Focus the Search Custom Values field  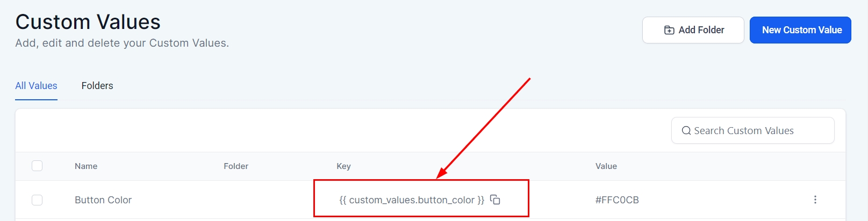(x=758, y=131)
